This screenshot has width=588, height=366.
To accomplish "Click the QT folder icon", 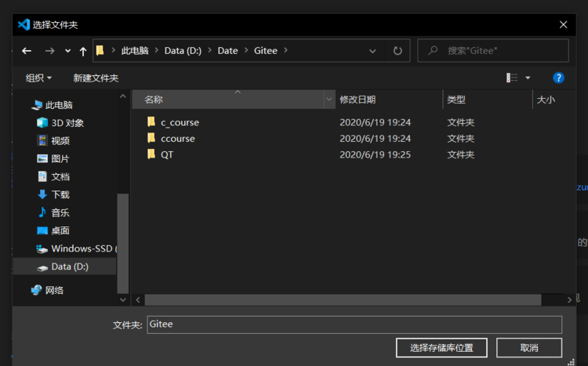I will tap(151, 154).
